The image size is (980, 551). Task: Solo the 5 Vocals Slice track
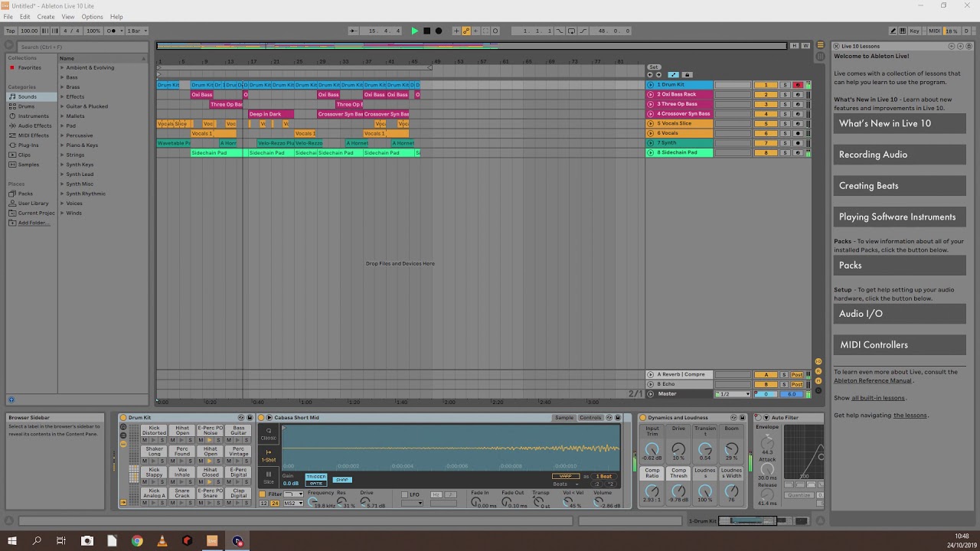click(785, 123)
